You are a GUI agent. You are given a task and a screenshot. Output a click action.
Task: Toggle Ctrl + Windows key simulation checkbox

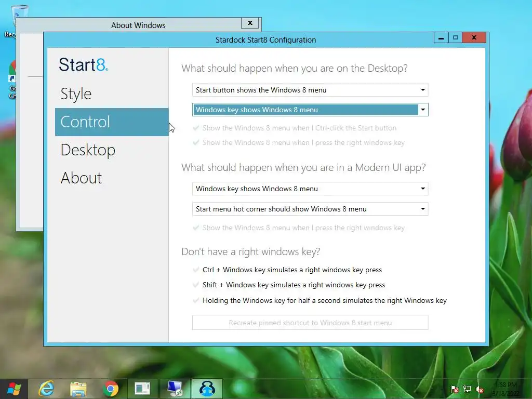196,270
